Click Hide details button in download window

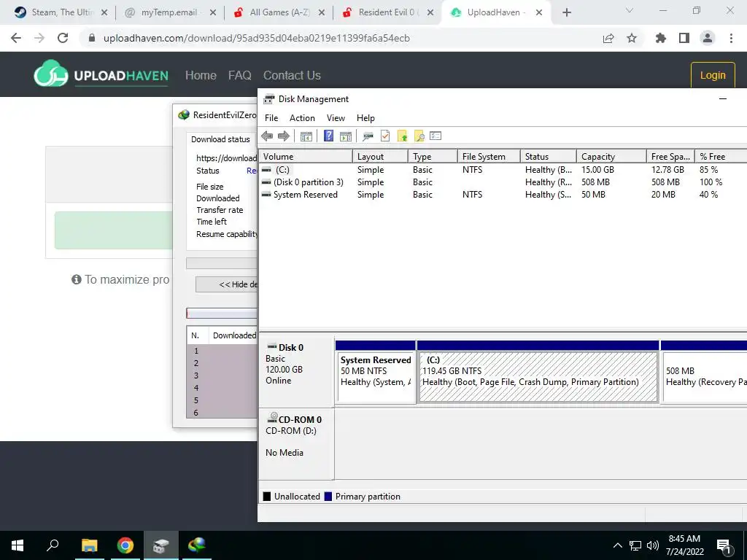(226, 284)
